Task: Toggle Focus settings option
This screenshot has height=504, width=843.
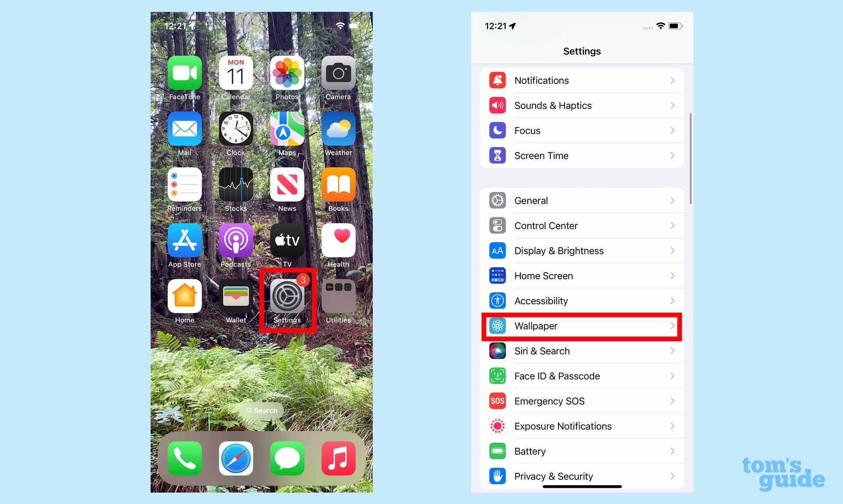Action: tap(581, 130)
